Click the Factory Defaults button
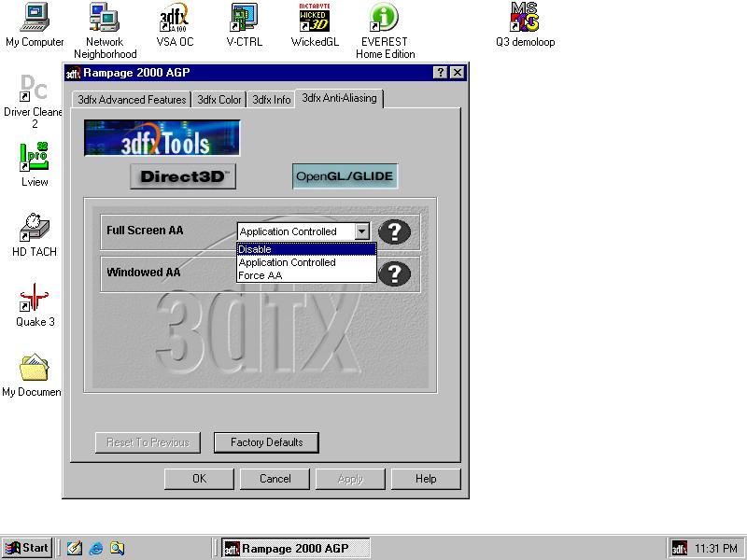 point(266,442)
